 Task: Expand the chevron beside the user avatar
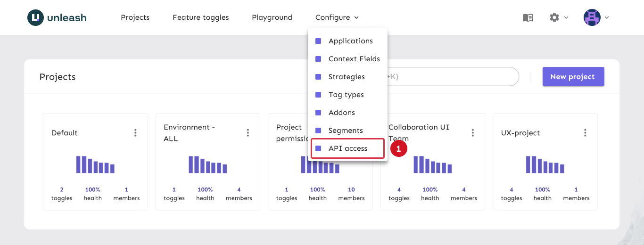click(x=607, y=17)
